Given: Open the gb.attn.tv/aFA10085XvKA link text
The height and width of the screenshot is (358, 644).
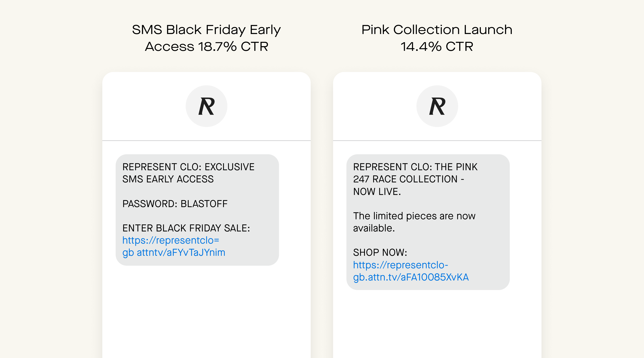Looking at the screenshot, I should [x=411, y=277].
